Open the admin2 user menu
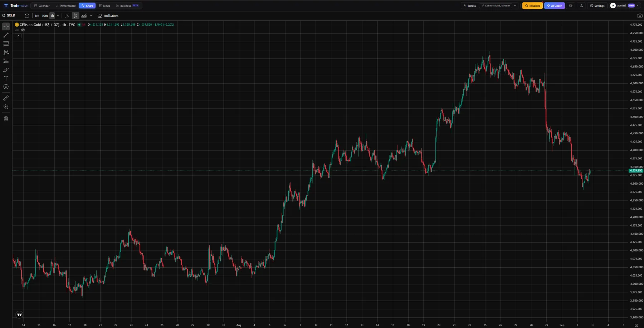This screenshot has height=328, width=644. 625,6
